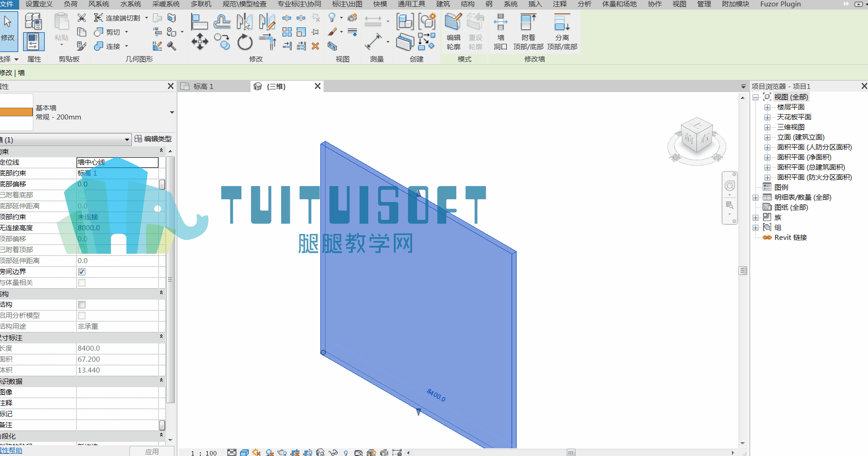Select the Trim/Extend to Corner tool
Viewport: 868px width, 456px height.
point(267,42)
